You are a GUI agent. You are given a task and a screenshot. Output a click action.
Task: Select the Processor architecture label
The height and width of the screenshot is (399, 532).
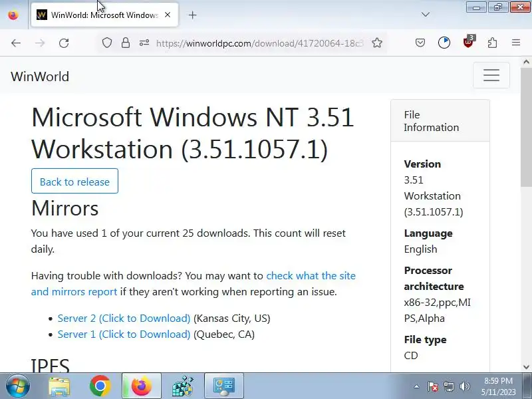pyautogui.click(x=434, y=278)
